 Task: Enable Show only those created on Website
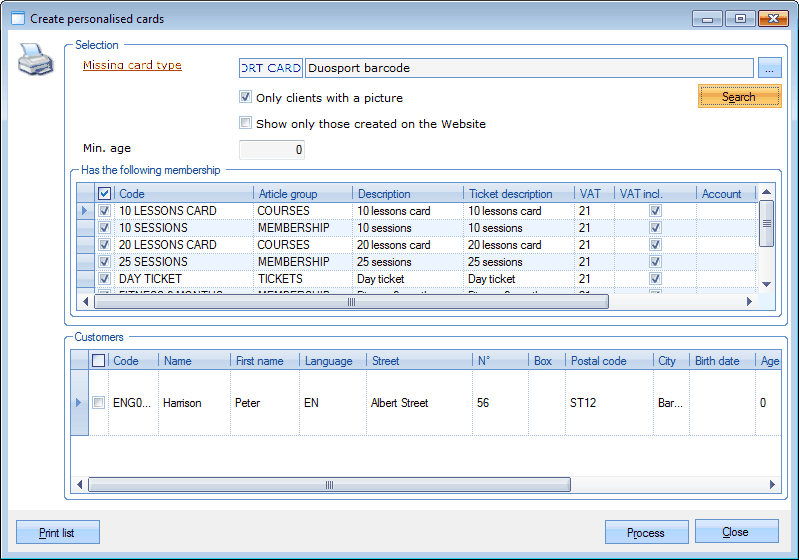(246, 124)
